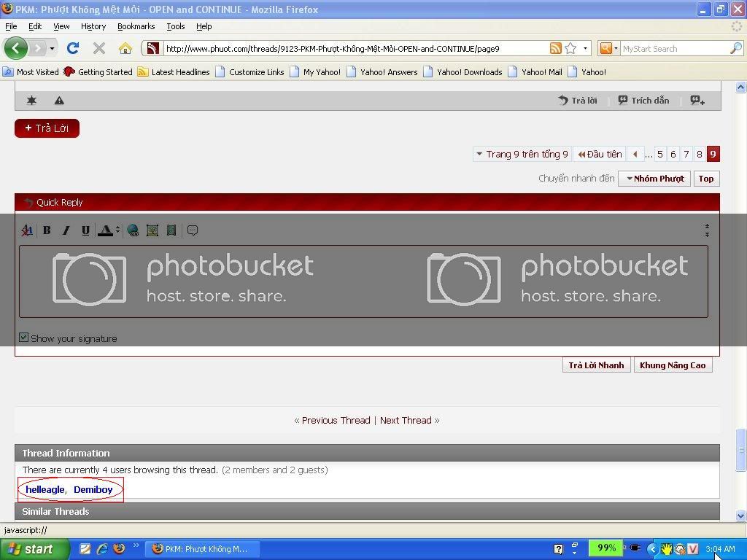Open the Yahoo! Mail bookmark
Viewport: 747px width, 560px height.
(x=535, y=72)
